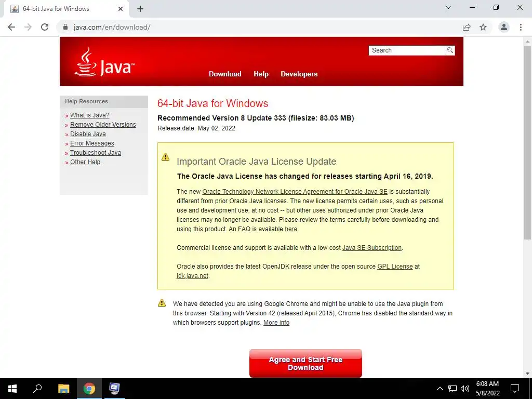The height and width of the screenshot is (399, 532).
Task: Click the More info link about Chrome
Action: (x=276, y=323)
